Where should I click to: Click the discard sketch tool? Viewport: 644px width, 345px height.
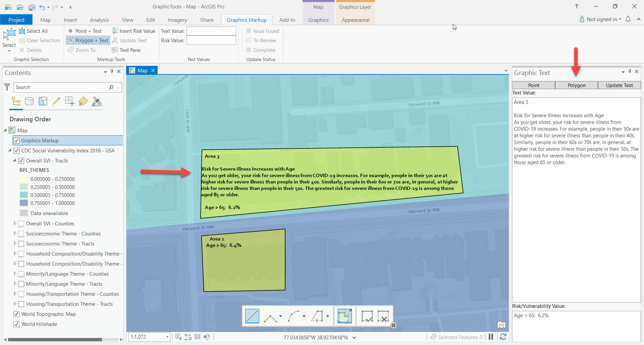383,316
